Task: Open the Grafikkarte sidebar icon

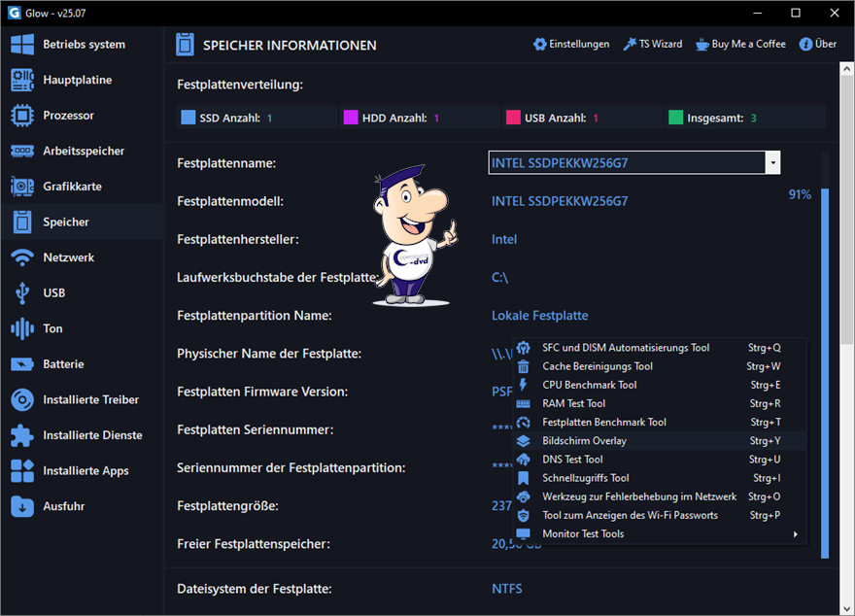Action: pyautogui.click(x=21, y=187)
